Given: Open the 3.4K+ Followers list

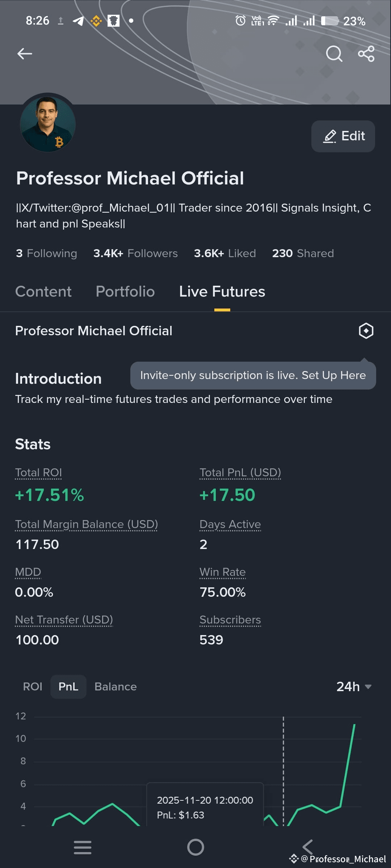Looking at the screenshot, I should point(135,253).
